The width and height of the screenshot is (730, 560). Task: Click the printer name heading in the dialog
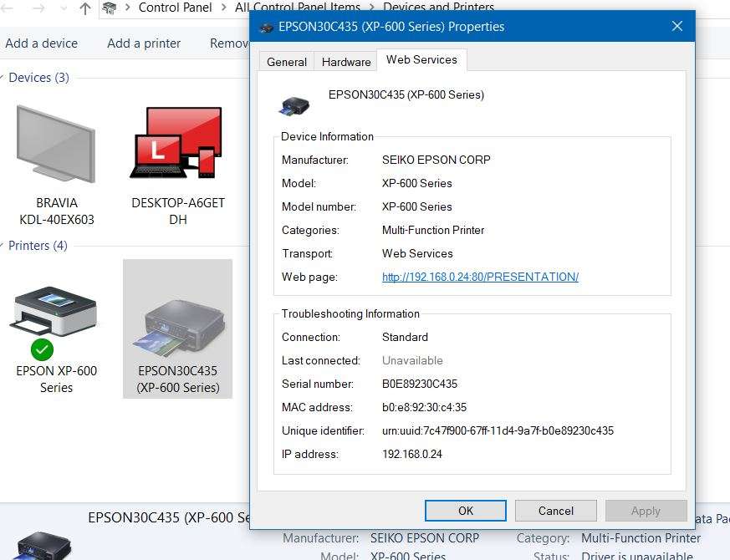click(x=406, y=94)
